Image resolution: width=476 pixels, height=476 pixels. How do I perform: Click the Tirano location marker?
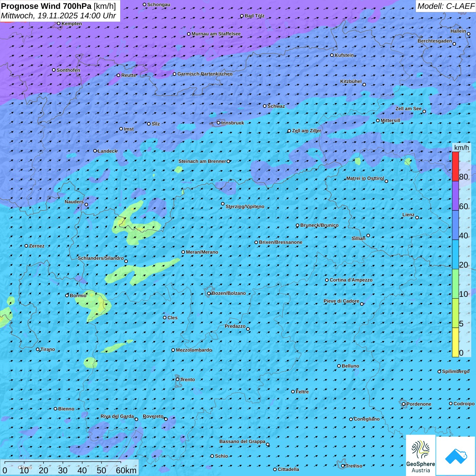click(38, 349)
